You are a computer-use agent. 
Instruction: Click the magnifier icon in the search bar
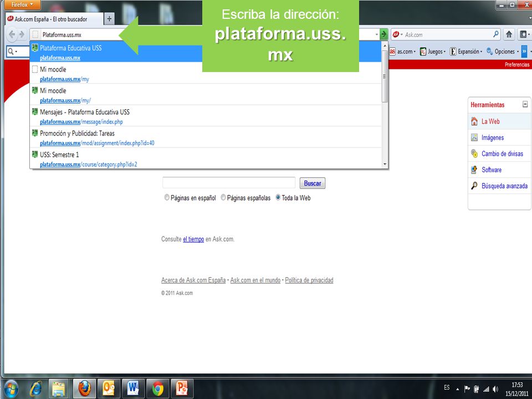[495, 34]
